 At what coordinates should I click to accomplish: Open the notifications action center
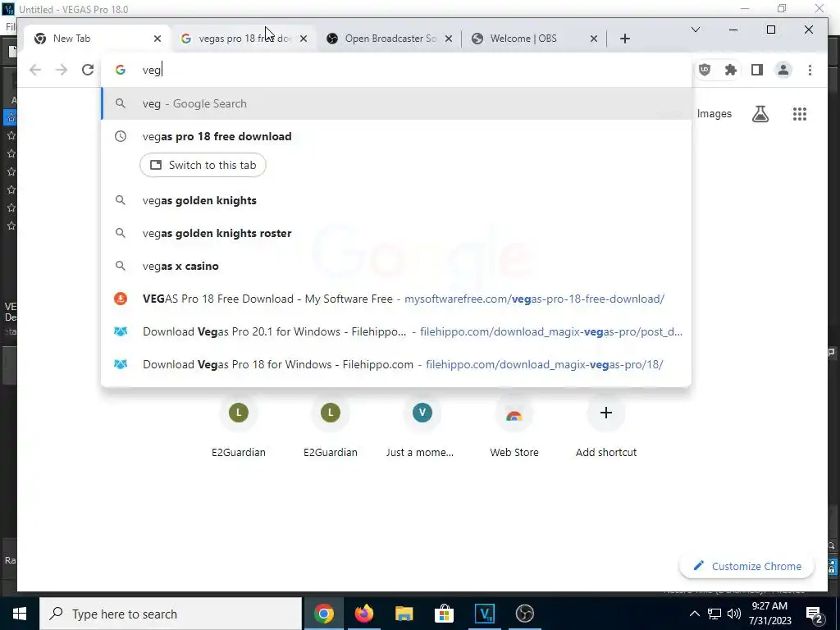click(815, 614)
